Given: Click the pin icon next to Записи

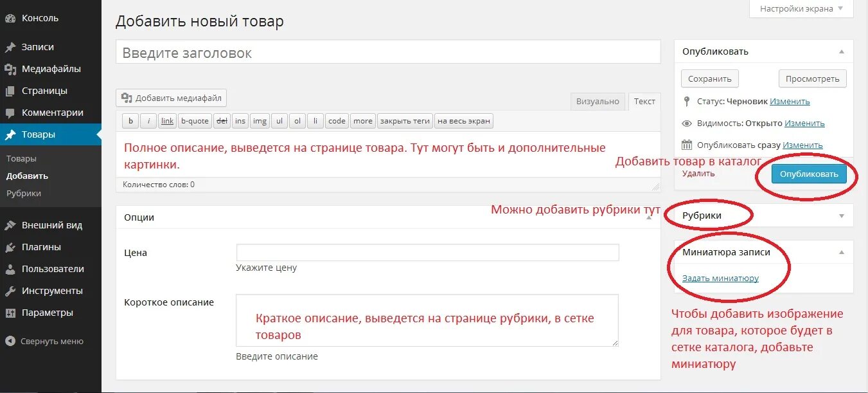Looking at the screenshot, I should pos(10,48).
